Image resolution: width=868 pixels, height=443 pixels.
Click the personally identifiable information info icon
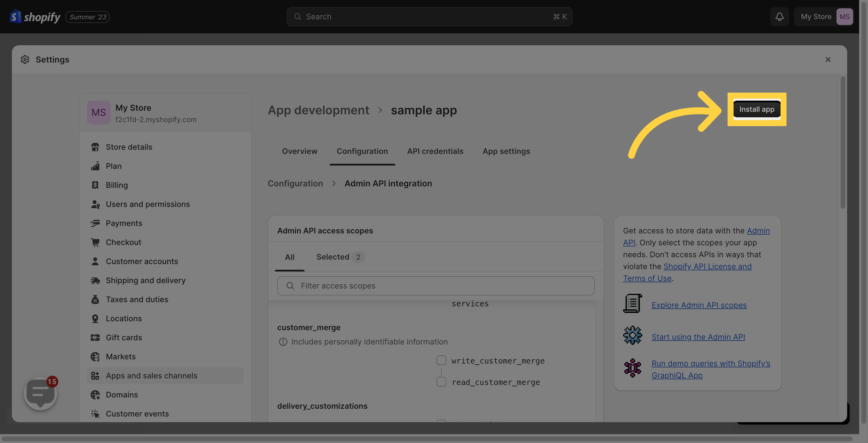[283, 342]
